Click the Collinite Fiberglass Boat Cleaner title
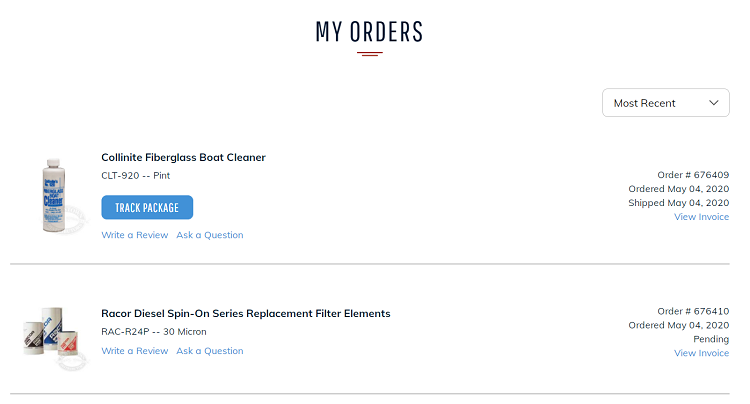This screenshot has height=404, width=750. [x=183, y=157]
